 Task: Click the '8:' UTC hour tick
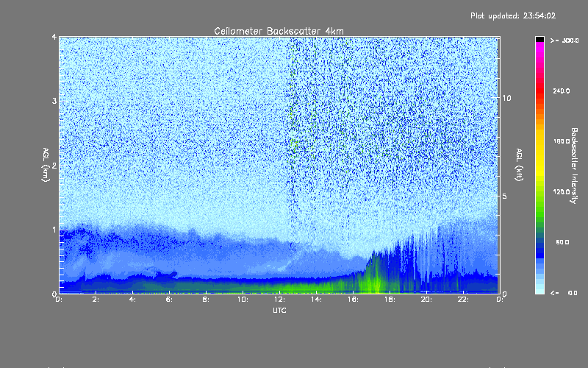(x=206, y=300)
